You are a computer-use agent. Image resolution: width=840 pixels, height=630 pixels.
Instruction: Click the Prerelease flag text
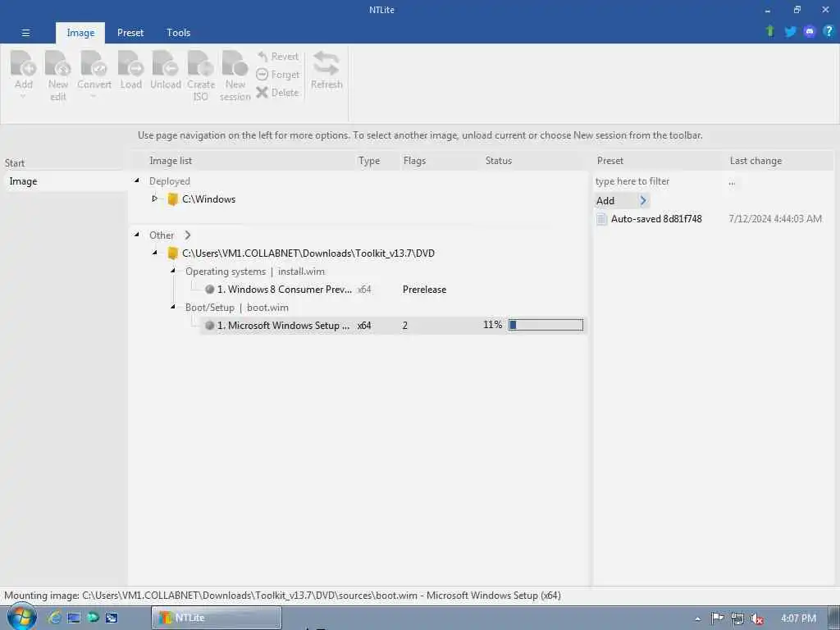(424, 290)
